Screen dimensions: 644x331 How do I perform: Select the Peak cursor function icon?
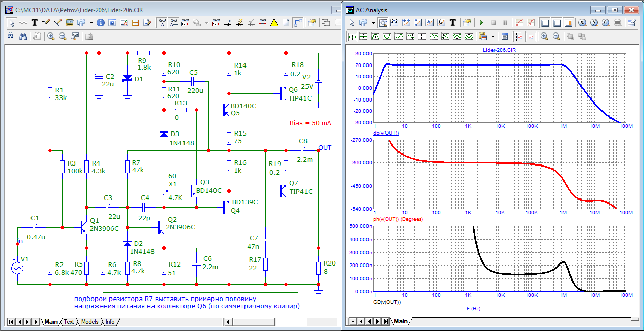[375, 37]
